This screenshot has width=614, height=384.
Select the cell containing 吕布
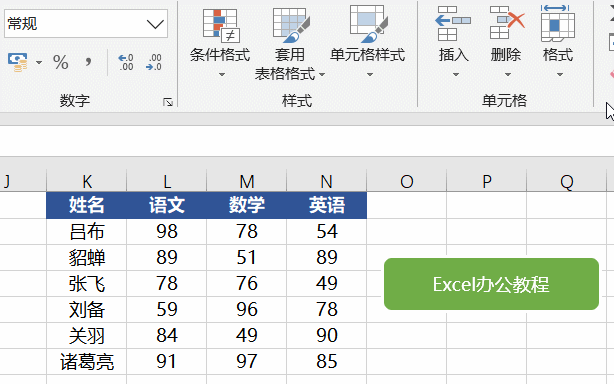[x=87, y=231]
